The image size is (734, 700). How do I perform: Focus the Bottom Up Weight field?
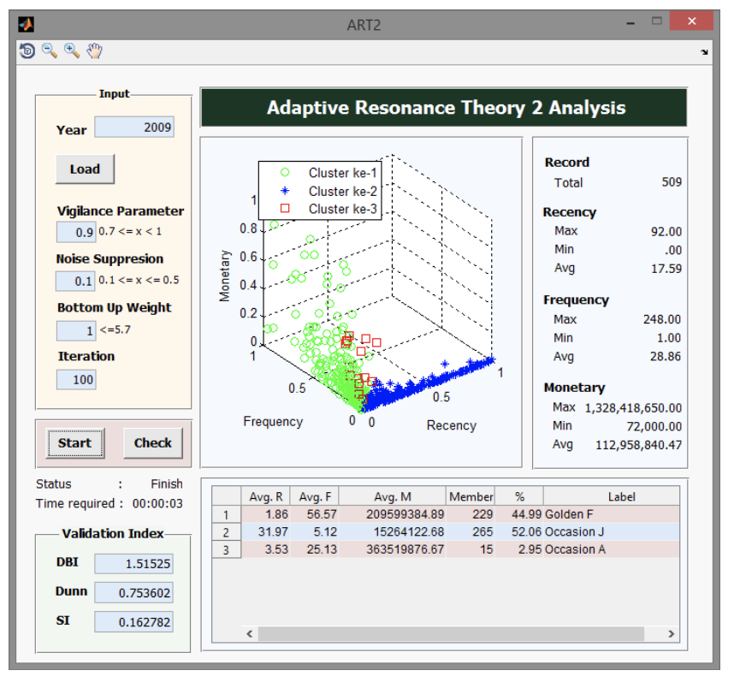click(x=76, y=330)
